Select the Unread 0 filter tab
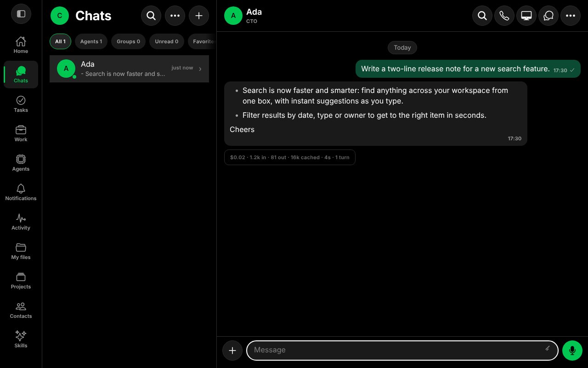Image resolution: width=588 pixels, height=368 pixels. pos(166,41)
